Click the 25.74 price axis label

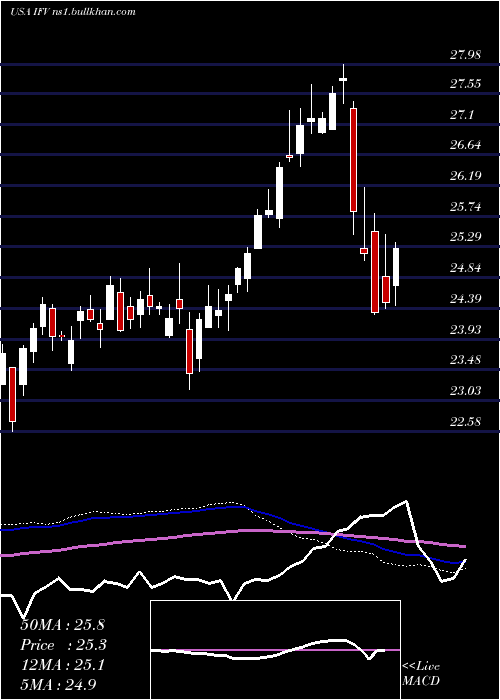(466, 207)
